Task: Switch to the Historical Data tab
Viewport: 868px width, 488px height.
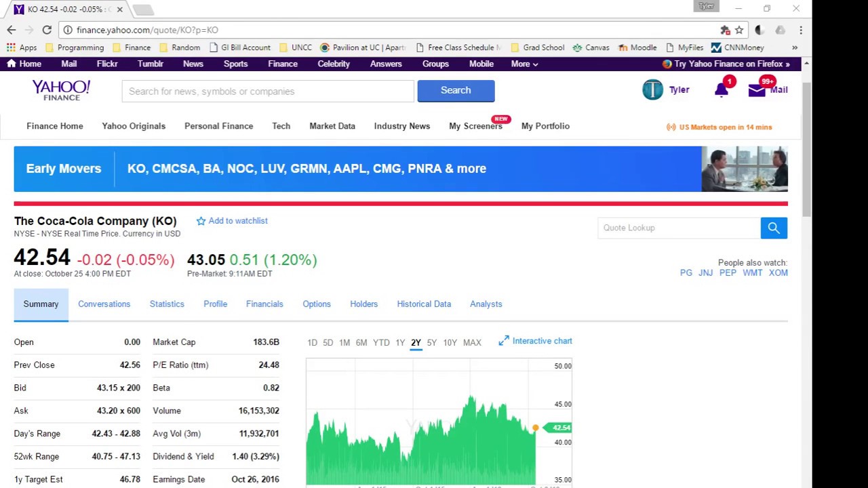Action: click(424, 304)
